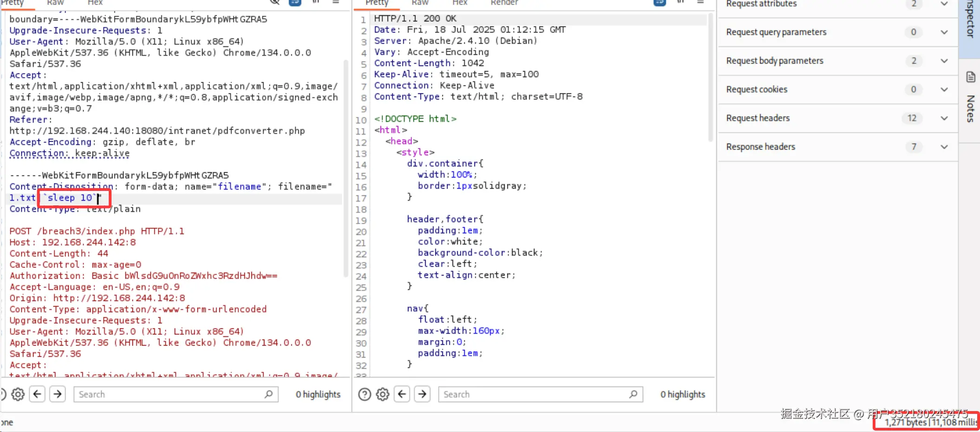
Task: Expand Request attributes section
Action: tap(944, 4)
